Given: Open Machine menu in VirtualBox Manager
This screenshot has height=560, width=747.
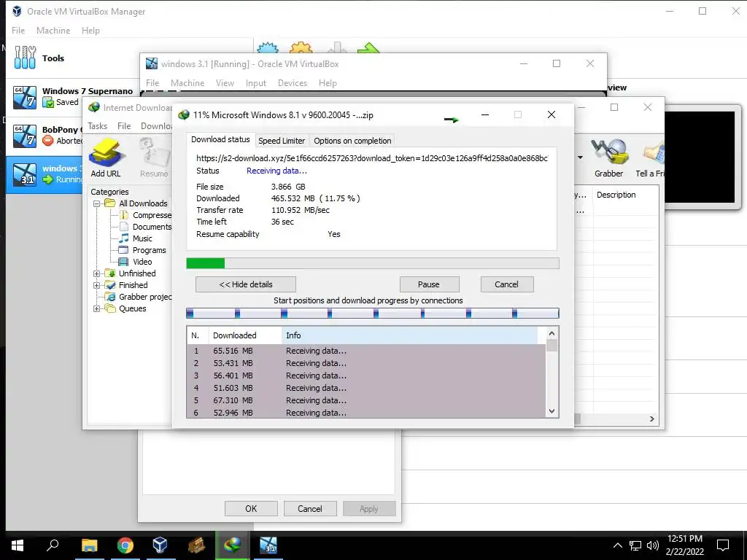Looking at the screenshot, I should pyautogui.click(x=53, y=31).
